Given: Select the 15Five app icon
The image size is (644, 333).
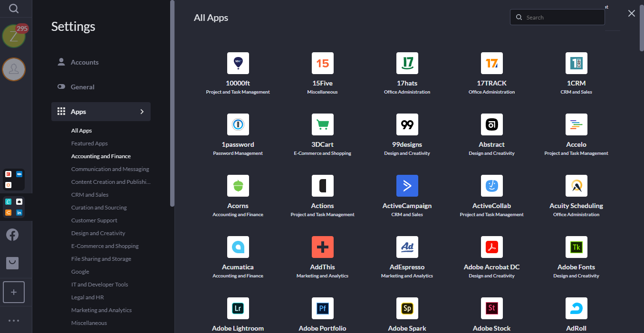Looking at the screenshot, I should pos(323,63).
